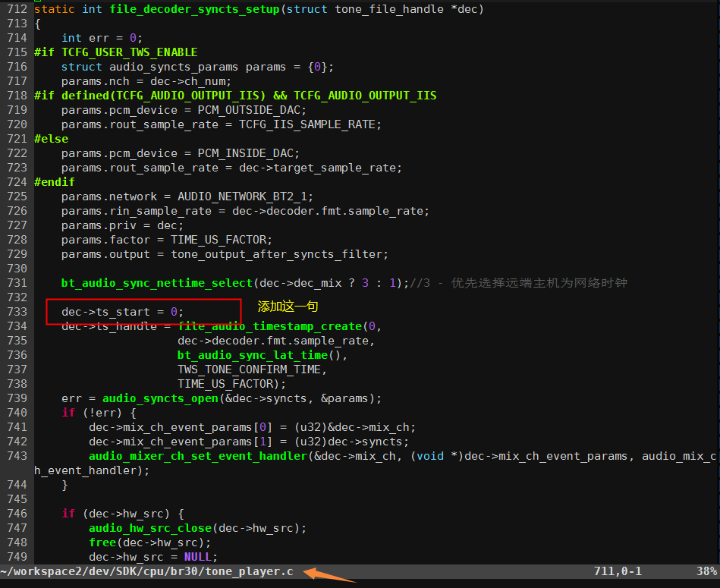Click line number 749
The height and width of the screenshot is (588, 720).
pos(17,557)
